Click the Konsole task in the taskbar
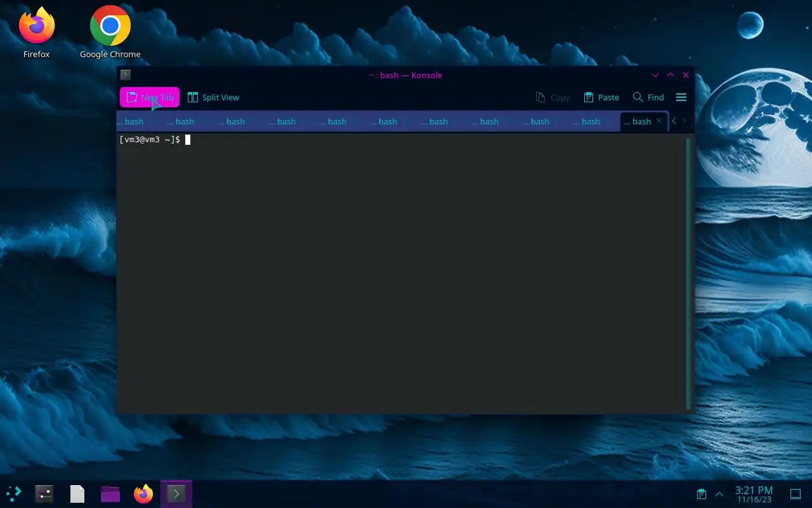The height and width of the screenshot is (508, 812). coord(176,493)
